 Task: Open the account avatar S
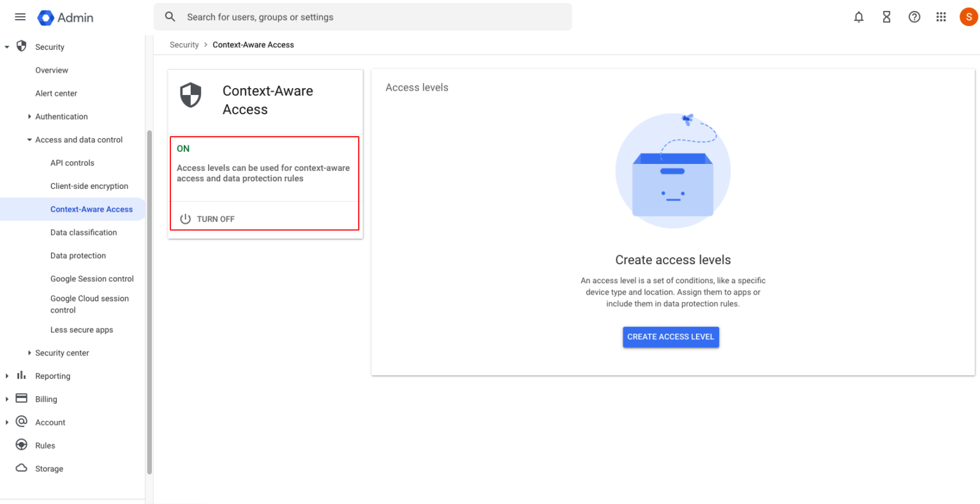click(969, 17)
